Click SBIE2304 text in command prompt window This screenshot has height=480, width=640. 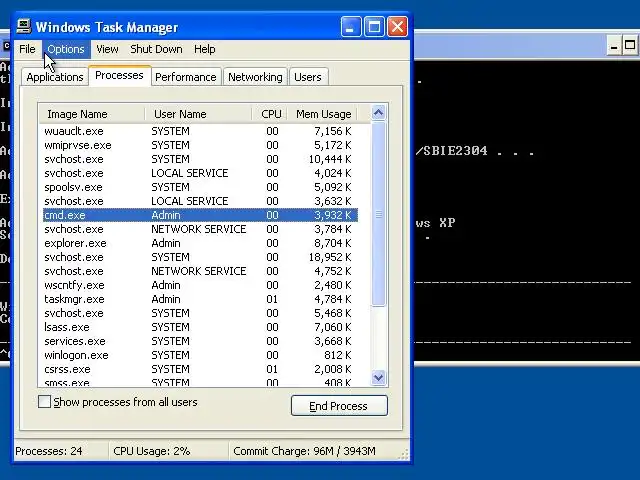point(455,151)
